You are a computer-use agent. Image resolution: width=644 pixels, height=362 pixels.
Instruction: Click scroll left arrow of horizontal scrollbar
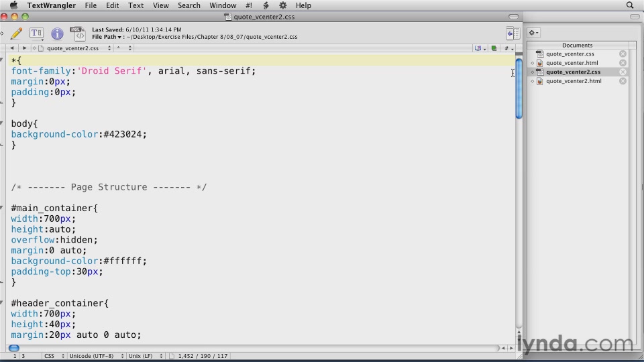coord(503,348)
